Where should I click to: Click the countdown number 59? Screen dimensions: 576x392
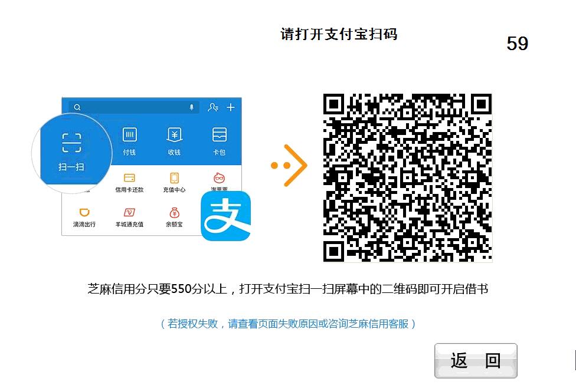tap(517, 43)
